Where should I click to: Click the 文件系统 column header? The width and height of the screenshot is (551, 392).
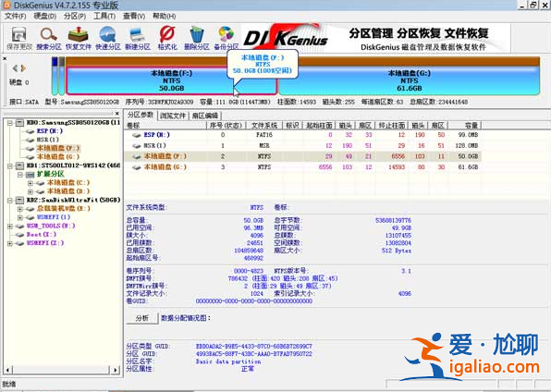(x=264, y=125)
